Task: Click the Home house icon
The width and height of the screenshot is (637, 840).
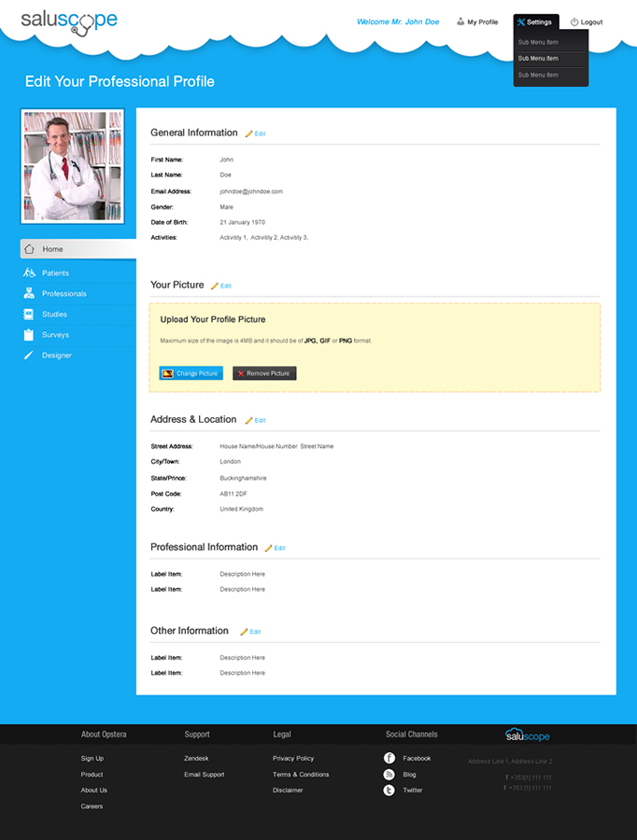Action: click(30, 249)
